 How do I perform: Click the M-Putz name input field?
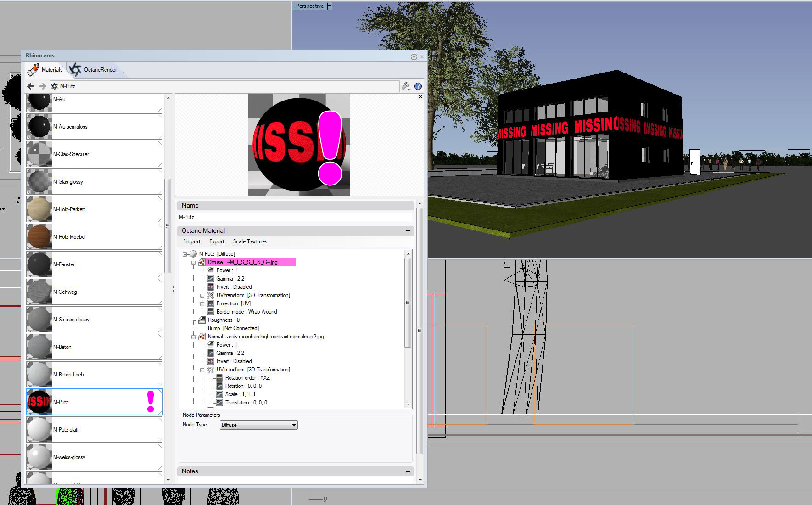click(296, 217)
